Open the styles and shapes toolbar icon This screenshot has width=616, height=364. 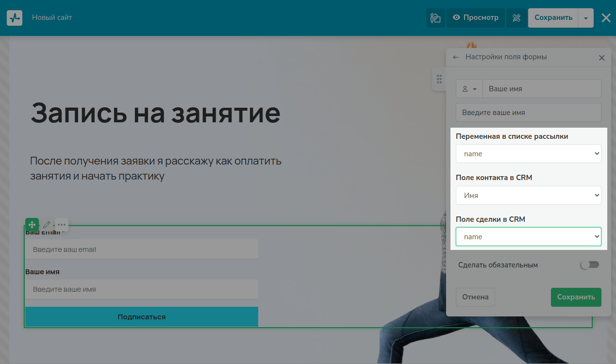(435, 18)
